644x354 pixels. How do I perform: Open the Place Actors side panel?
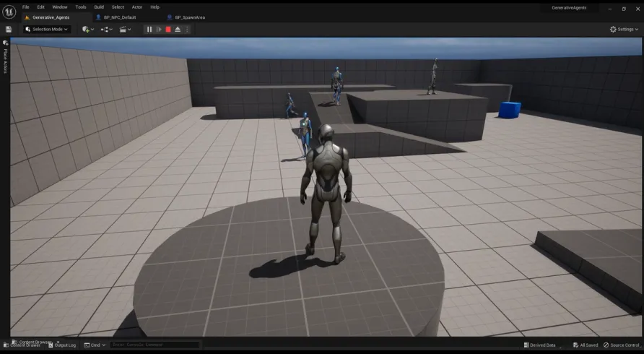[x=5, y=58]
